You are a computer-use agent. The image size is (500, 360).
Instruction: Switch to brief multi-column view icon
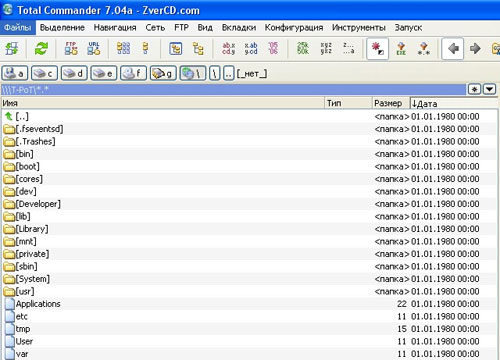pyautogui.click(x=123, y=49)
